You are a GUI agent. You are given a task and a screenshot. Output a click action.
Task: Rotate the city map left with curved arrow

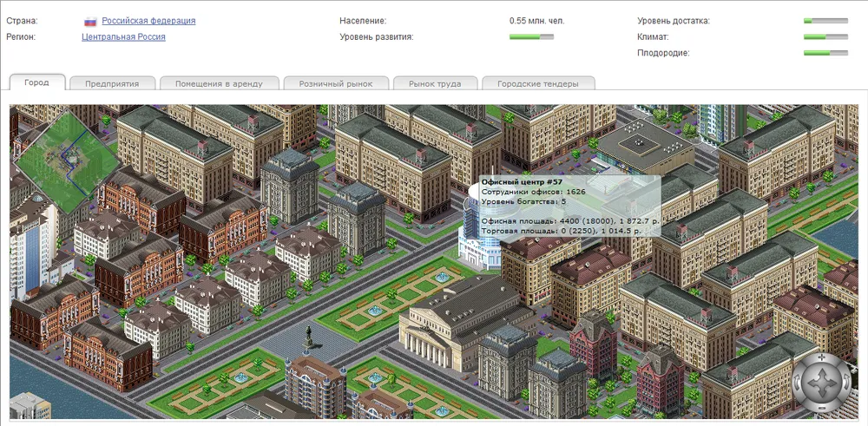[796, 383]
